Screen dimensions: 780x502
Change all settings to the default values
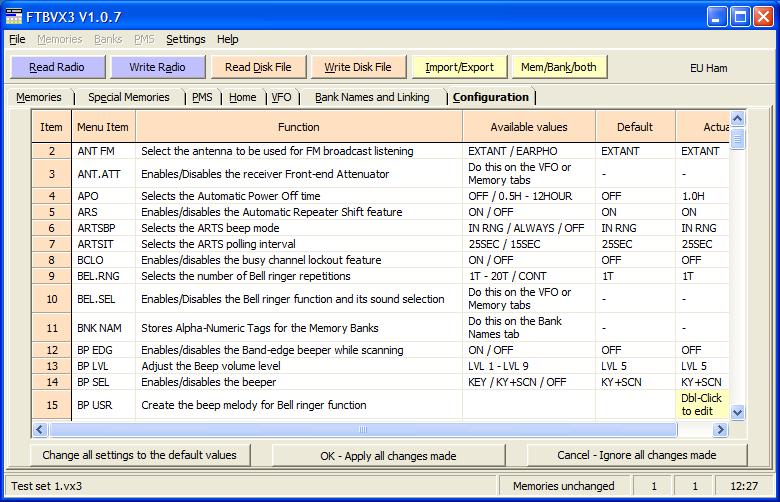click(139, 455)
